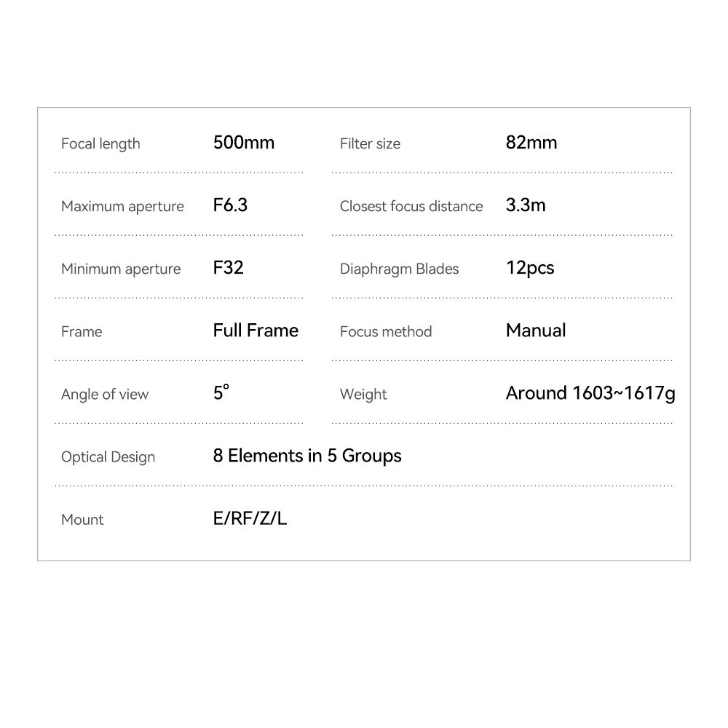728x728 pixels.
Task: Select the "Maximum aperture" label
Action: point(122,207)
